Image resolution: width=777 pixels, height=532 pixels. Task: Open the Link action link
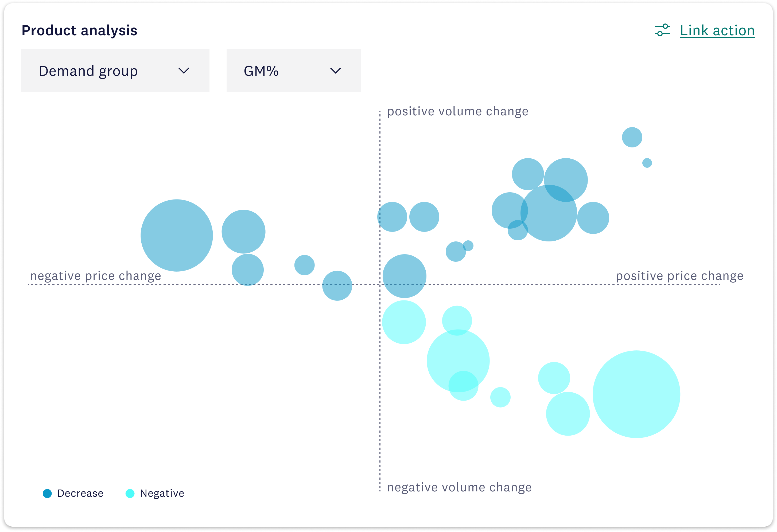tap(717, 30)
